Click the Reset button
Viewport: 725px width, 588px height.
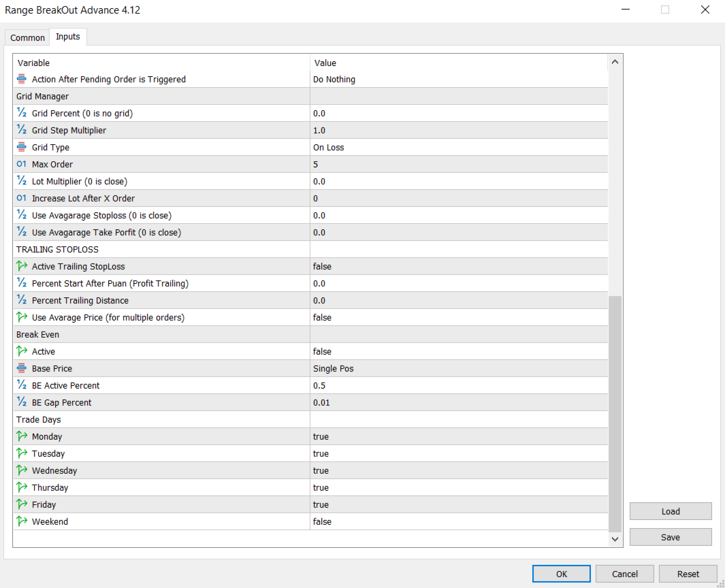tap(688, 574)
